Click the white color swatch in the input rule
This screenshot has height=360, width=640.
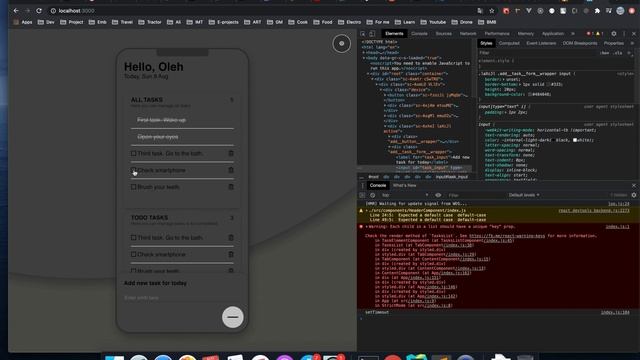click(x=575, y=140)
